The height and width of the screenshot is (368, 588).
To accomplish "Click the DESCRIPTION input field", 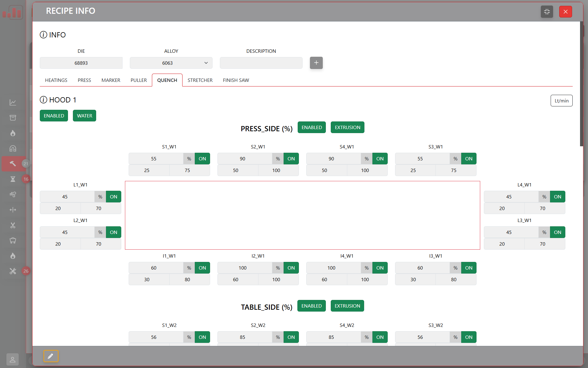I will click(x=261, y=63).
